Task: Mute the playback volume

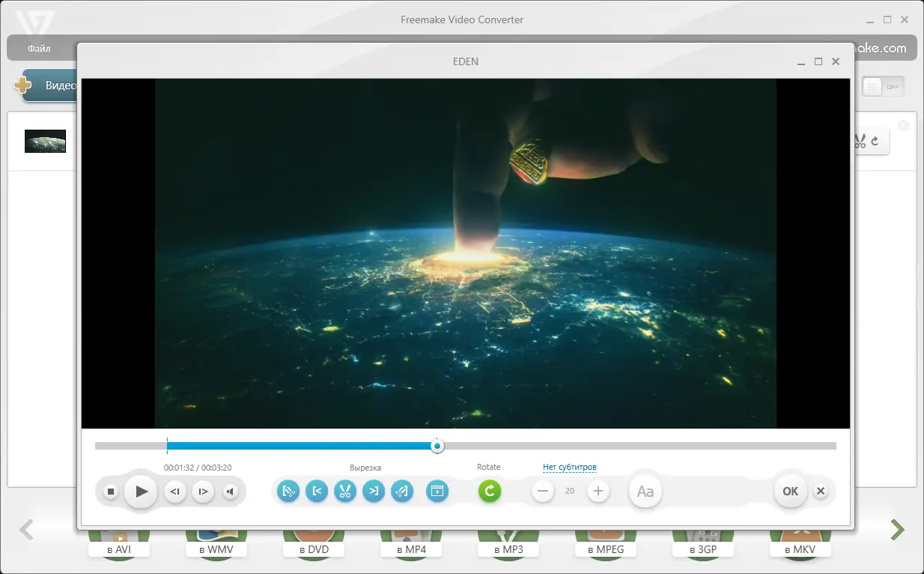Action: tap(231, 491)
